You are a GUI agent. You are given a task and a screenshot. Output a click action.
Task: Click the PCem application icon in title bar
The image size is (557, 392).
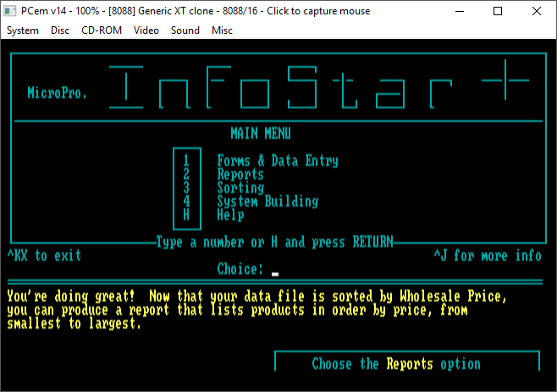click(9, 11)
